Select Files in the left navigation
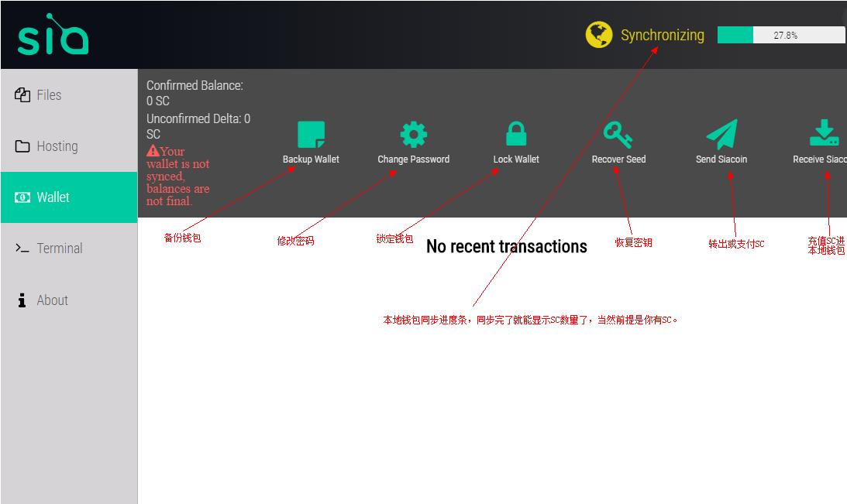This screenshot has width=847, height=504. [49, 94]
